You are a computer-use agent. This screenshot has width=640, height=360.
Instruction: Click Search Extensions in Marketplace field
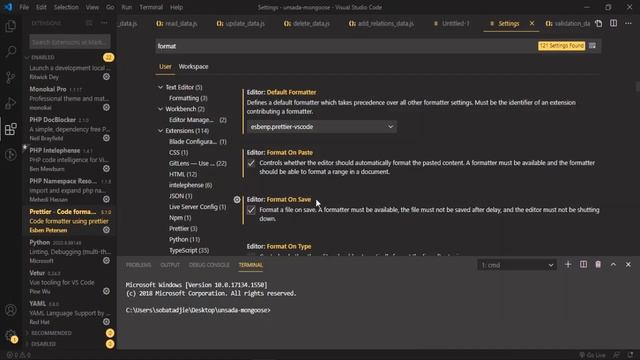tap(70, 42)
